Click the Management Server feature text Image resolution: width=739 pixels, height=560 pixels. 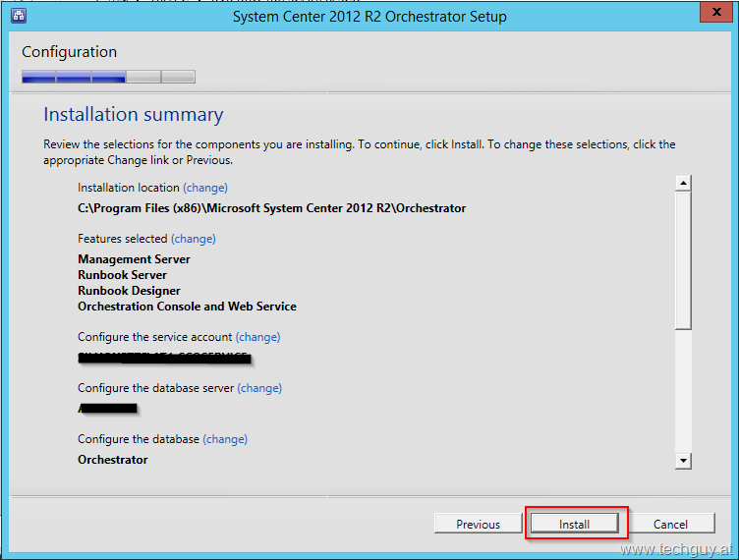134,259
